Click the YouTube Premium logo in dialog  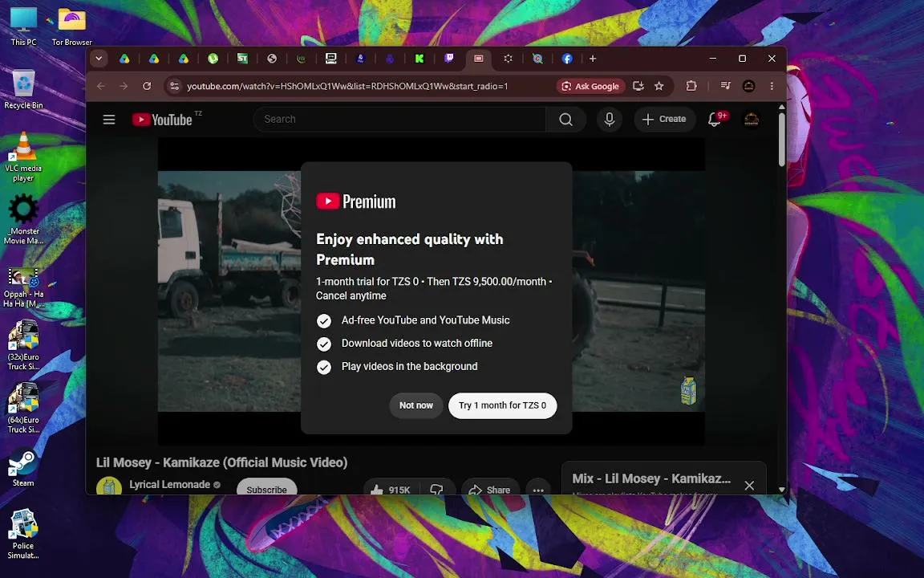click(356, 201)
